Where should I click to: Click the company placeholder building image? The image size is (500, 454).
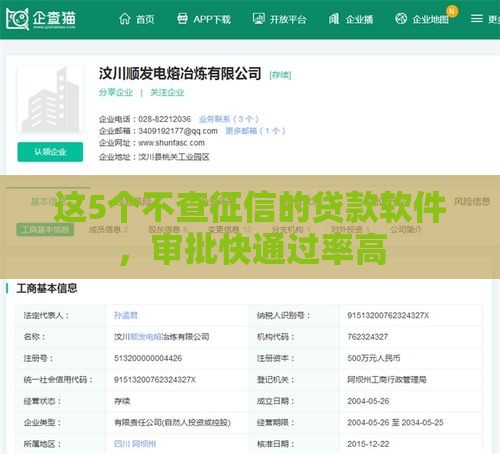(51, 99)
